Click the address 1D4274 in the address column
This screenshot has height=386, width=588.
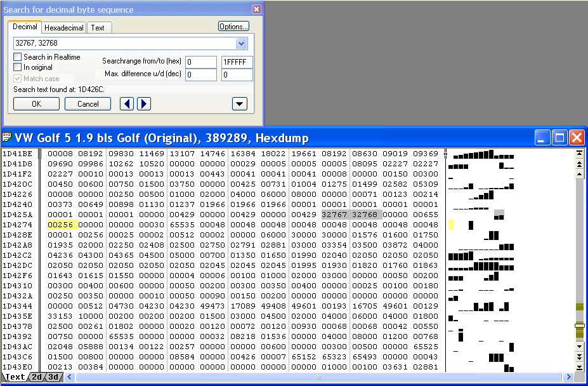[18, 225]
